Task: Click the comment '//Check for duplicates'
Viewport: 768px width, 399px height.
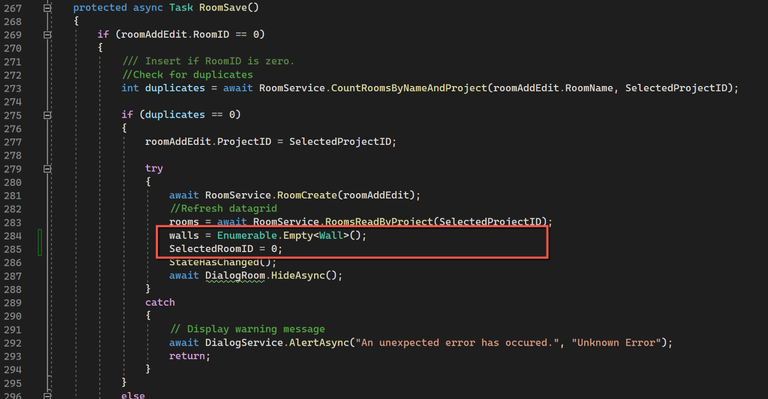Action: 188,74
